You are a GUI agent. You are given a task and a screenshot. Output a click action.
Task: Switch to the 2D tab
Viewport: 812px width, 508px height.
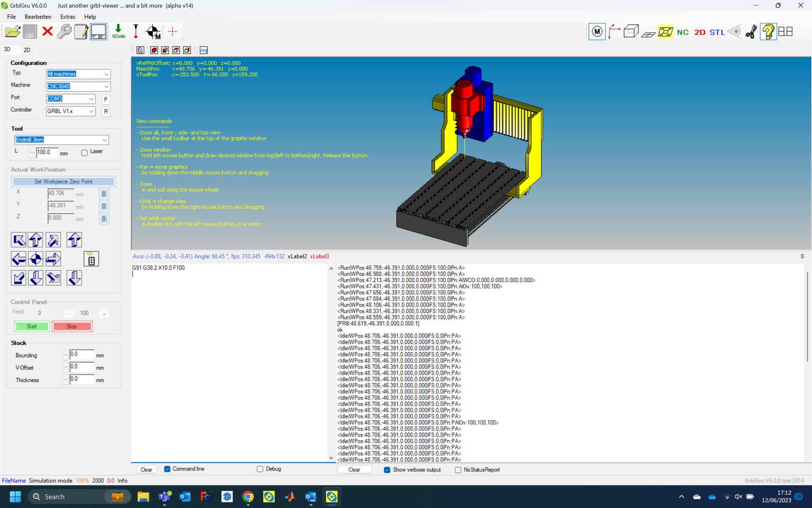point(27,50)
